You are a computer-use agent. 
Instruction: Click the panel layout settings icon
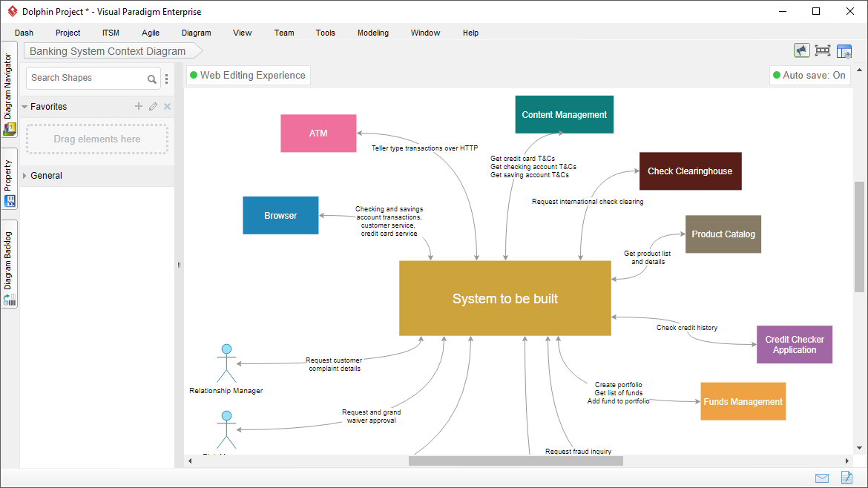(844, 51)
